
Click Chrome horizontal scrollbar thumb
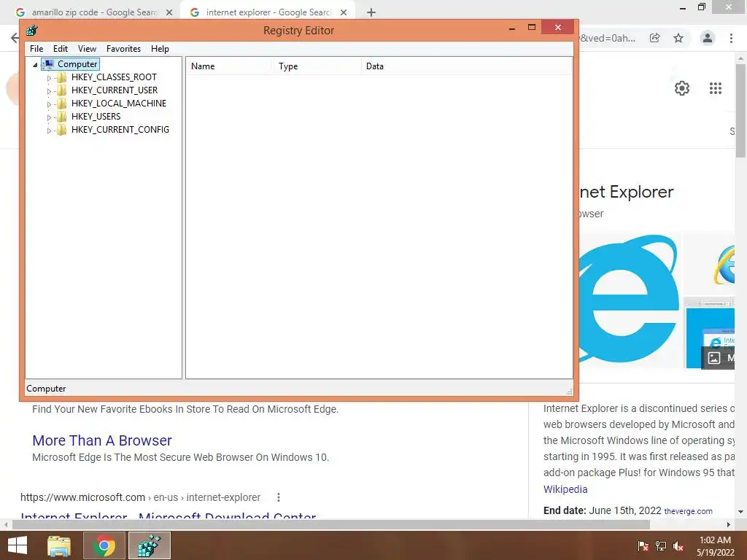(330, 525)
